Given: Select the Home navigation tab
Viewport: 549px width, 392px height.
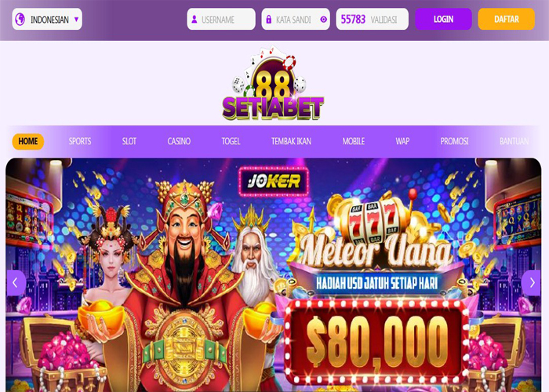Looking at the screenshot, I should tap(28, 141).
